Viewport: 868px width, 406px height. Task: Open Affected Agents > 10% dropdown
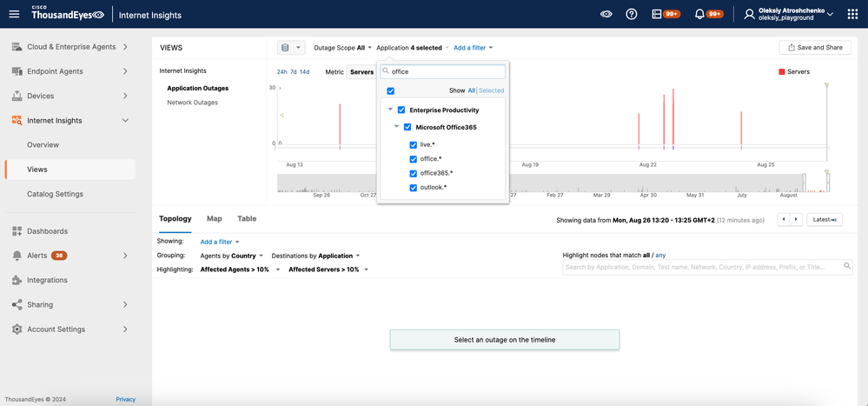click(x=241, y=270)
